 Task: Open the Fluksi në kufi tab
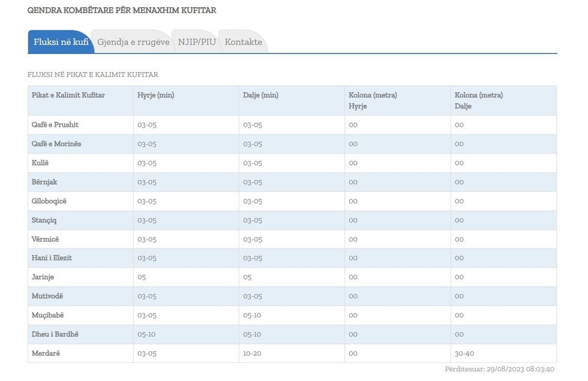[x=61, y=42]
